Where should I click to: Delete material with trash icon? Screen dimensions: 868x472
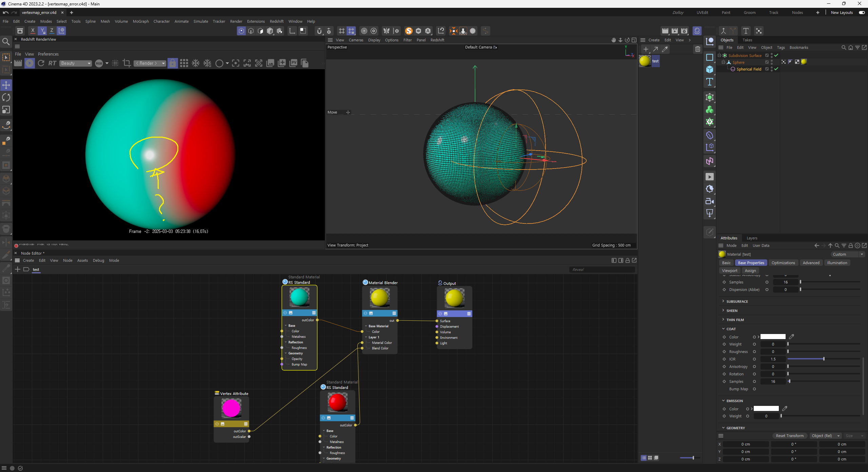pos(698,50)
